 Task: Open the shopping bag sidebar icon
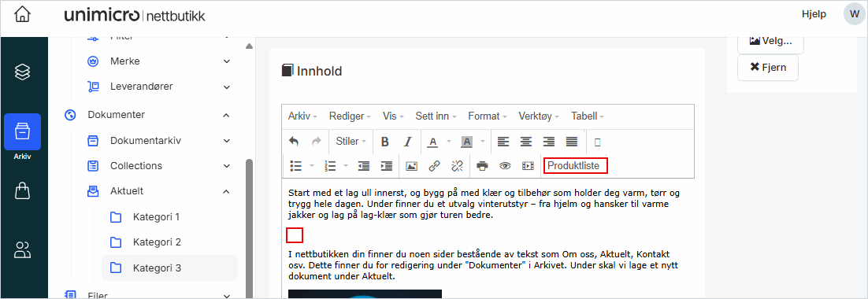point(22,191)
